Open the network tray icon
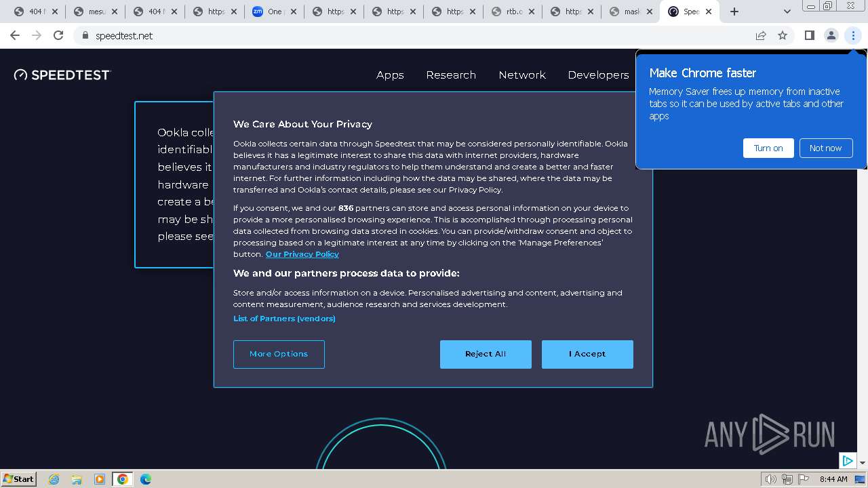This screenshot has width=868, height=488. tap(787, 479)
